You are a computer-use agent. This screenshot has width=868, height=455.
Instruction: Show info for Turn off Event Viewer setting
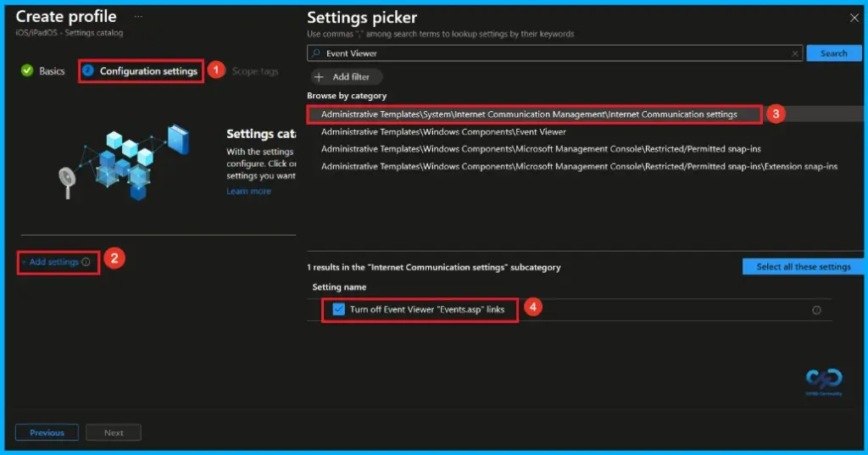click(x=816, y=310)
